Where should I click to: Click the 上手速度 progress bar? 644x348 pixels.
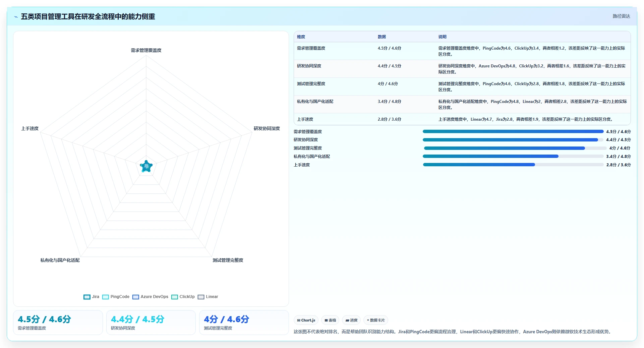(x=513, y=165)
